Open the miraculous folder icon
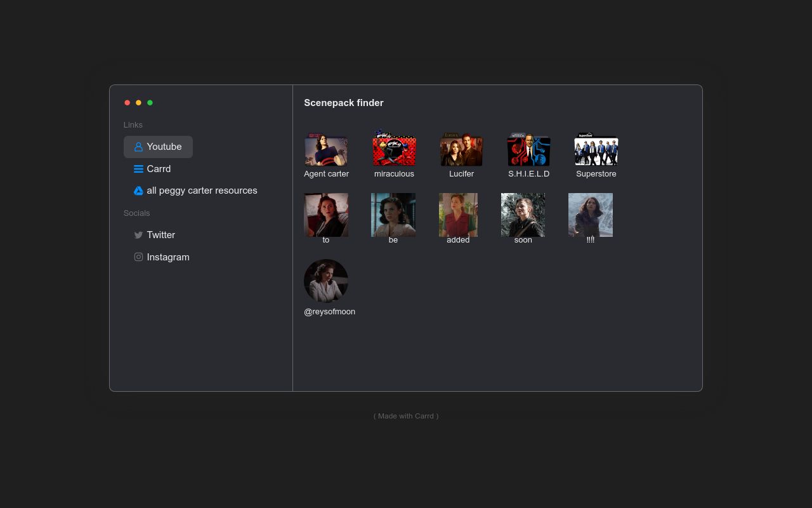The image size is (812, 508). 394,149
